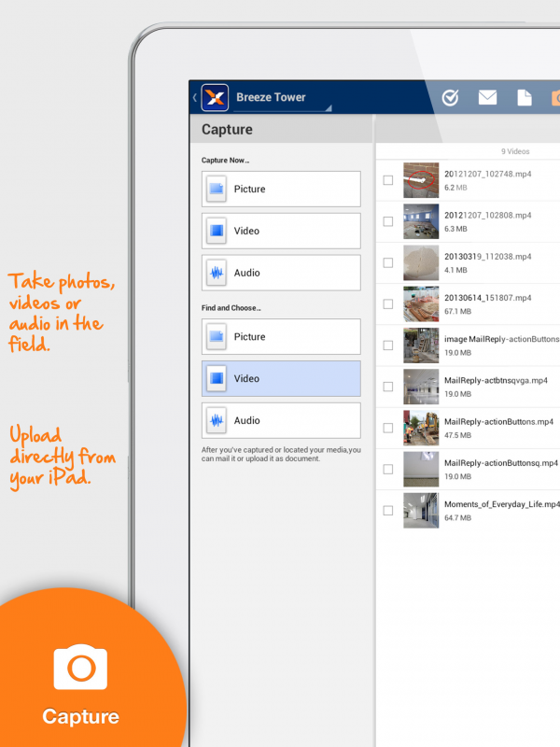The width and height of the screenshot is (560, 747).
Task: Check the box for Moments_of_Everyday_Life.mp4
Action: click(x=388, y=510)
